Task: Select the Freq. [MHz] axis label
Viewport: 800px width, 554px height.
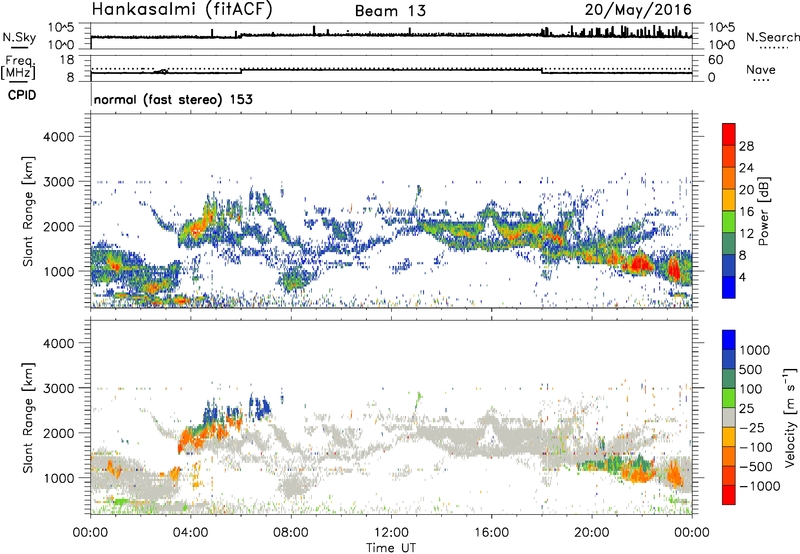Action: click(19, 67)
